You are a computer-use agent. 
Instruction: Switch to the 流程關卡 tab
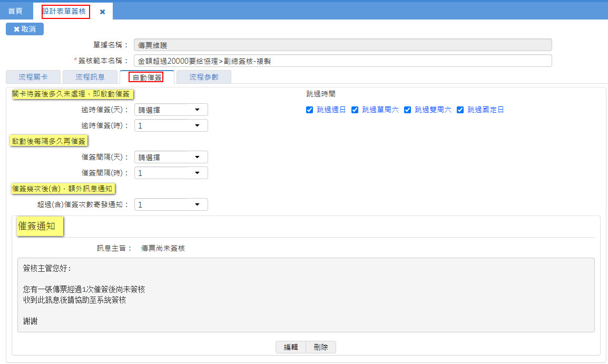[x=33, y=77]
